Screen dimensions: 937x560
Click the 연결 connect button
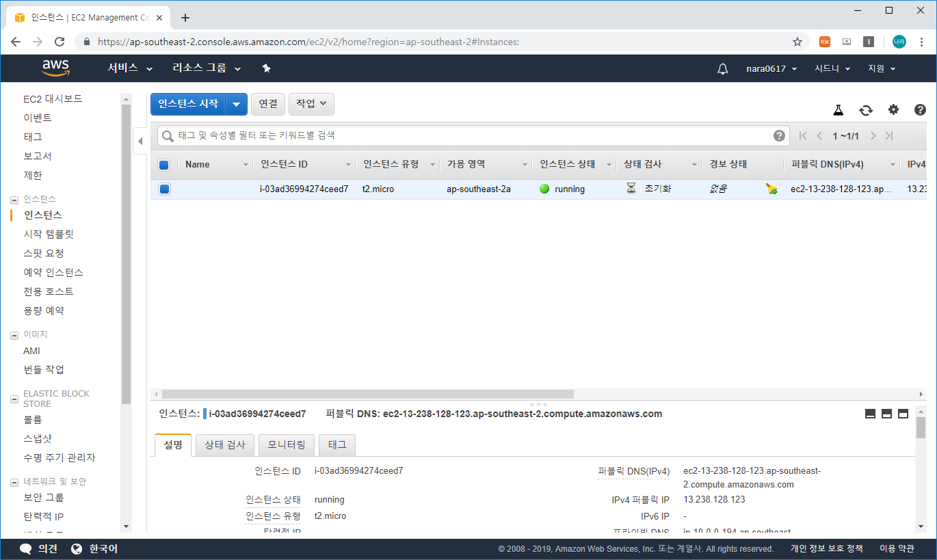(x=268, y=104)
